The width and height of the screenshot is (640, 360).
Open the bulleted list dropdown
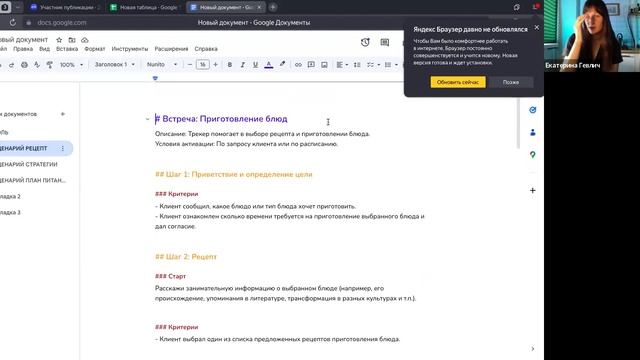pyautogui.click(x=391, y=64)
